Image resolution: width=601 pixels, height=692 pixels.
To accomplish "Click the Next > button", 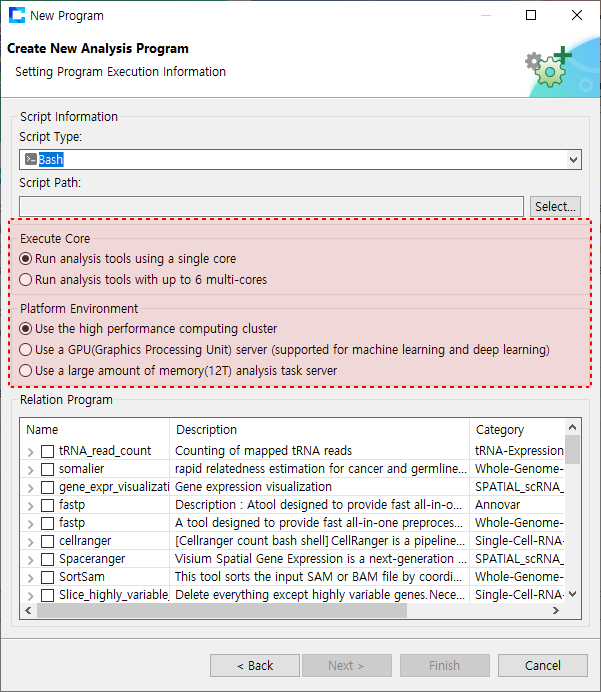I will point(346,666).
